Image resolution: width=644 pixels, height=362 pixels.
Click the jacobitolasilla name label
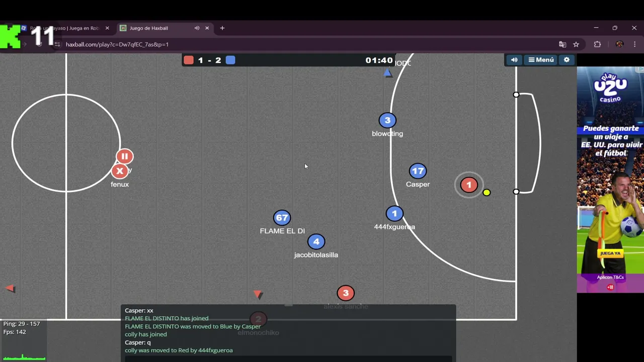[x=316, y=255]
